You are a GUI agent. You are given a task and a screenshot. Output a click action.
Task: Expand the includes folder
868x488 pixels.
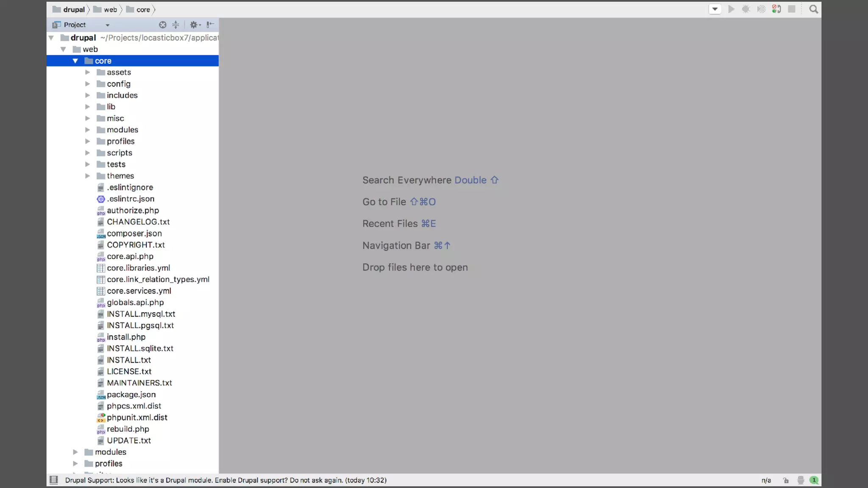pos(87,95)
